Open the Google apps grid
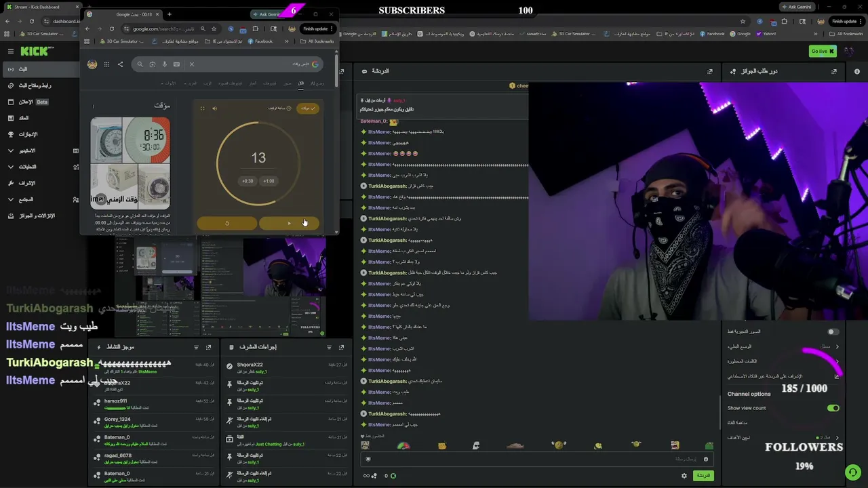 coord(106,64)
